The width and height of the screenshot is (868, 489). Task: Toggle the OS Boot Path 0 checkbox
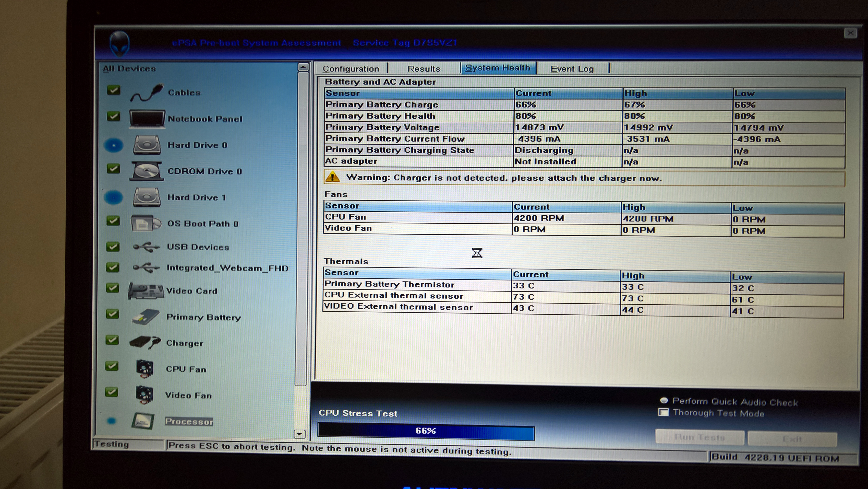click(113, 221)
